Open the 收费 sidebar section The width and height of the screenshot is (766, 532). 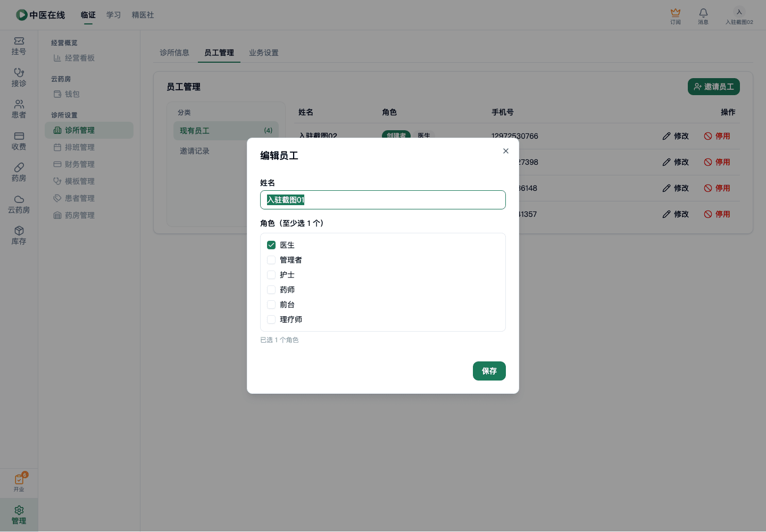click(19, 141)
